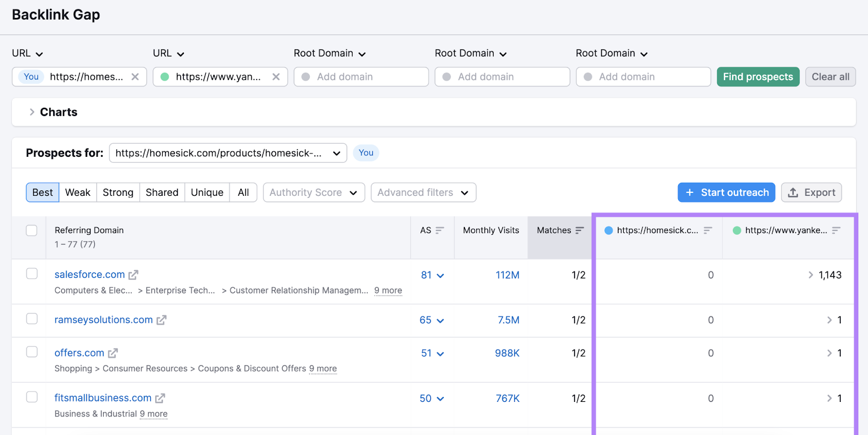Tick the offers.com row checkbox

32,351
